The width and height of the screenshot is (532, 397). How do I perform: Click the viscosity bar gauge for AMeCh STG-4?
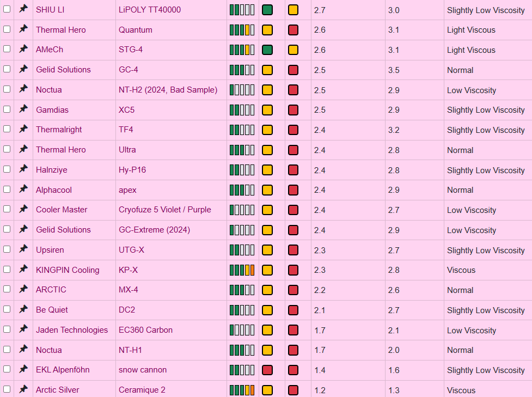(x=242, y=50)
